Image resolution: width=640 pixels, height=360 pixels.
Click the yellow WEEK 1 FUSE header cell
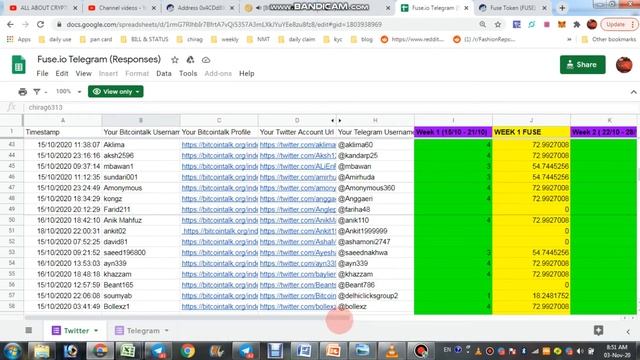point(531,132)
